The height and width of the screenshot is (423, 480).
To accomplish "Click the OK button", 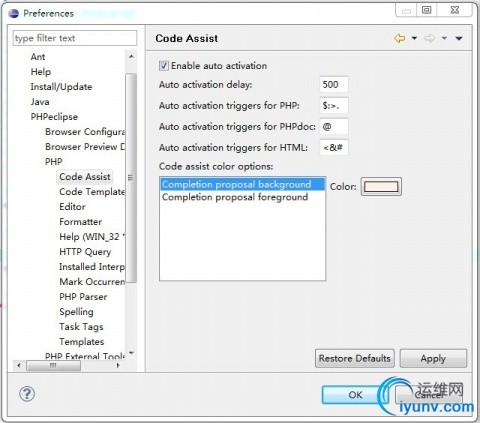I will (355, 395).
